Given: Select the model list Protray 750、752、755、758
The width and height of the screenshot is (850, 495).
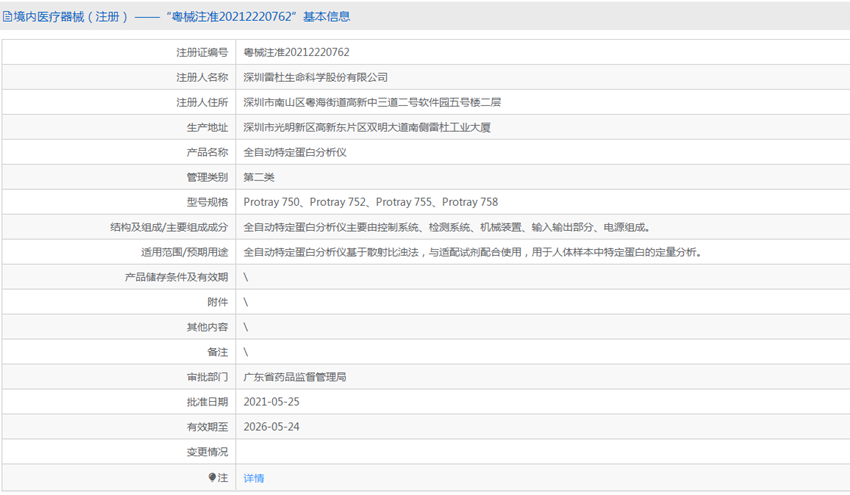Looking at the screenshot, I should tap(371, 202).
